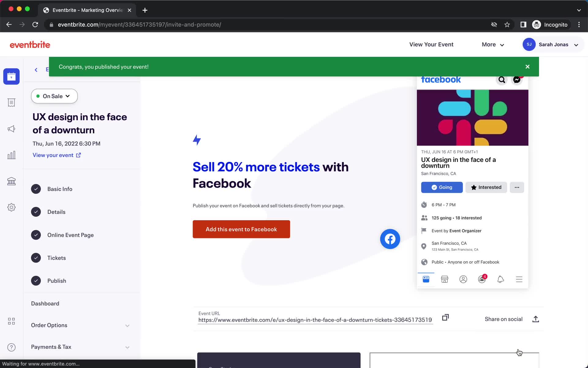Click the Facebook preview hamburger menu icon
The height and width of the screenshot is (368, 588).
pyautogui.click(x=519, y=279)
